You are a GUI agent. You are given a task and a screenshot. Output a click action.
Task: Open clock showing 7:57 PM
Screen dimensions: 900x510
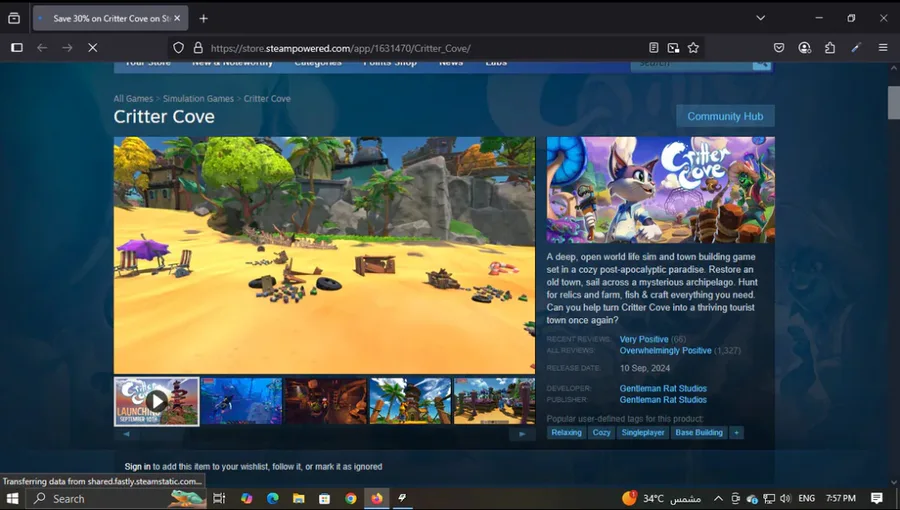[841, 499]
